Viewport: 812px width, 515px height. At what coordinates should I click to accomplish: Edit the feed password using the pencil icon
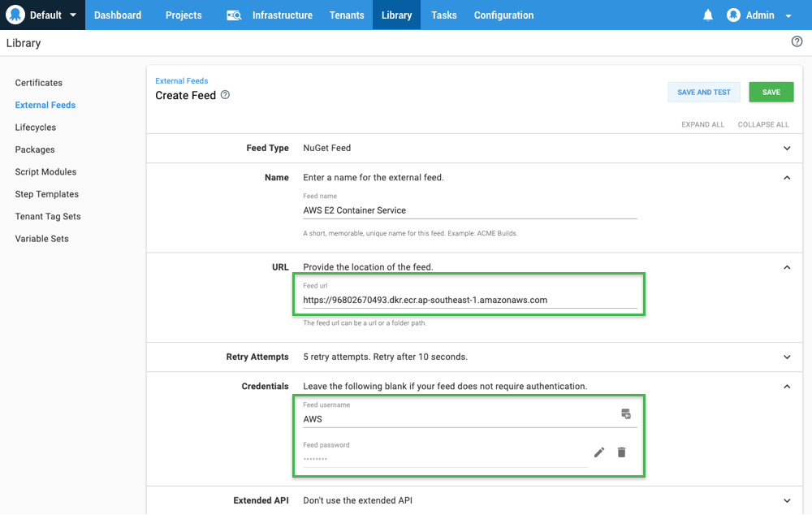598,452
